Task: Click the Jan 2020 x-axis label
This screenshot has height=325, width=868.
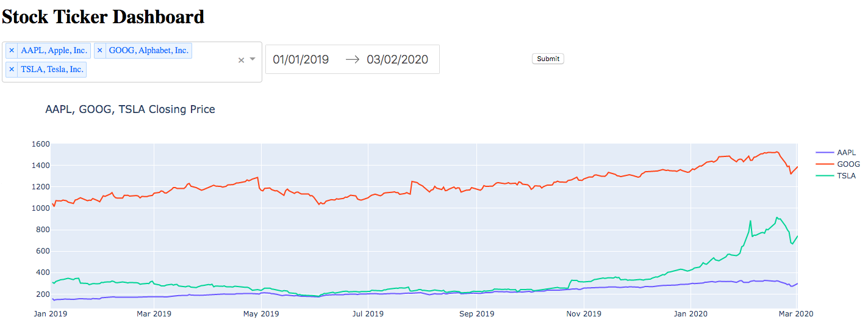Action: point(691,314)
